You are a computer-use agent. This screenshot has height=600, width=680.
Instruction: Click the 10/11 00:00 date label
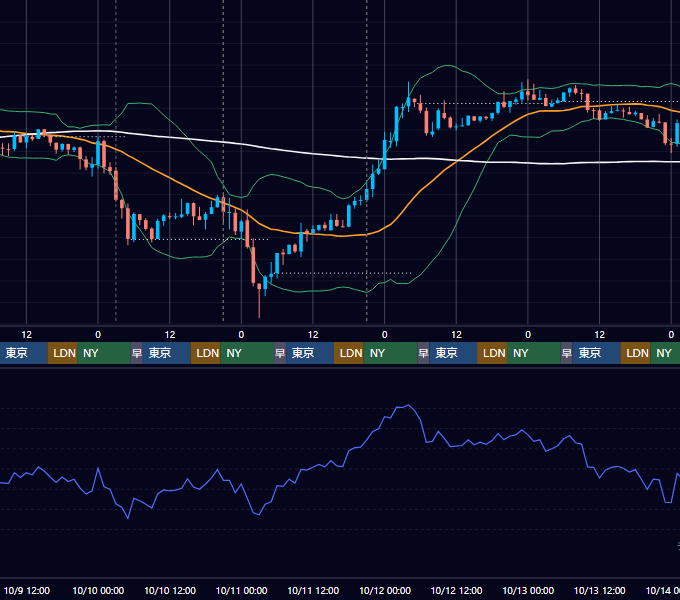242,590
